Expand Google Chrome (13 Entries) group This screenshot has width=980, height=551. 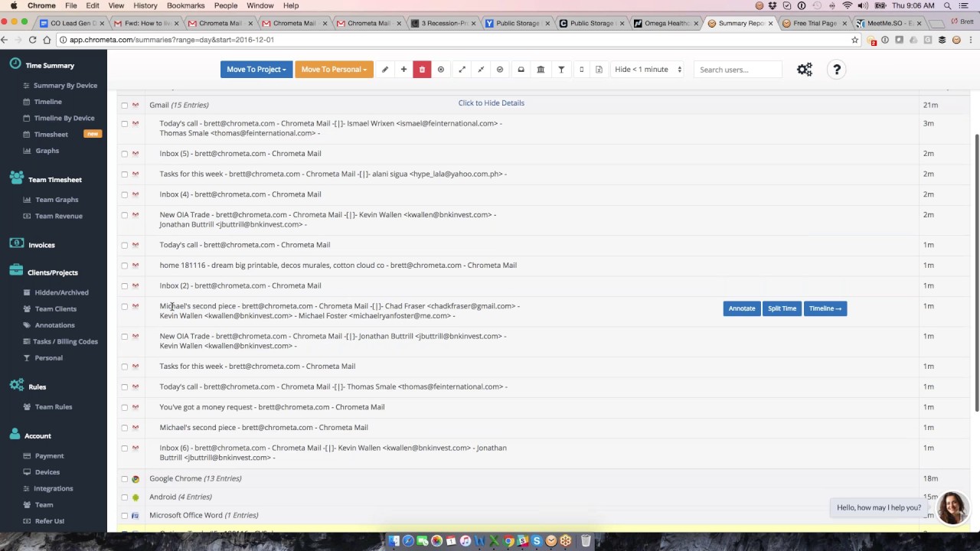click(x=195, y=478)
